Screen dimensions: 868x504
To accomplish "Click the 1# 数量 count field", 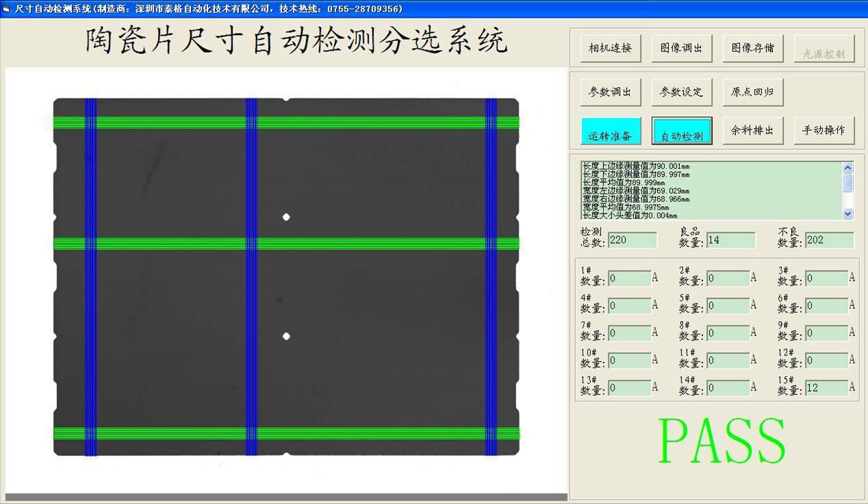I will (629, 279).
